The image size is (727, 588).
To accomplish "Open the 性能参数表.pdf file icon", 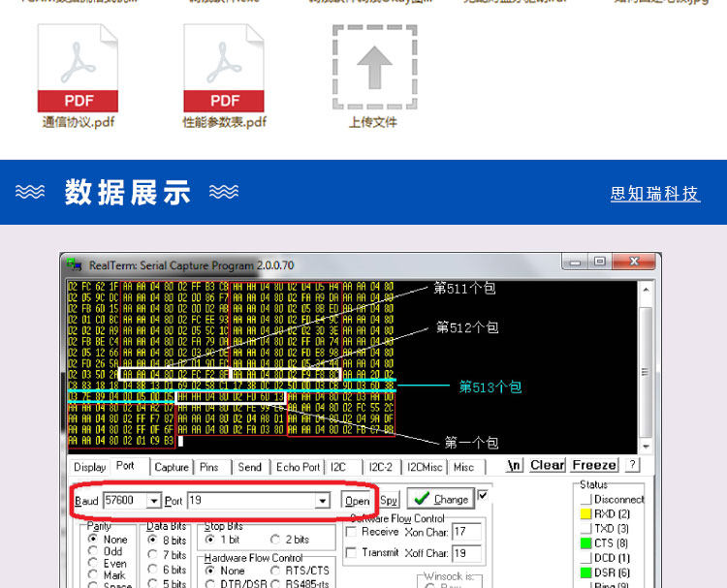I will (x=224, y=68).
